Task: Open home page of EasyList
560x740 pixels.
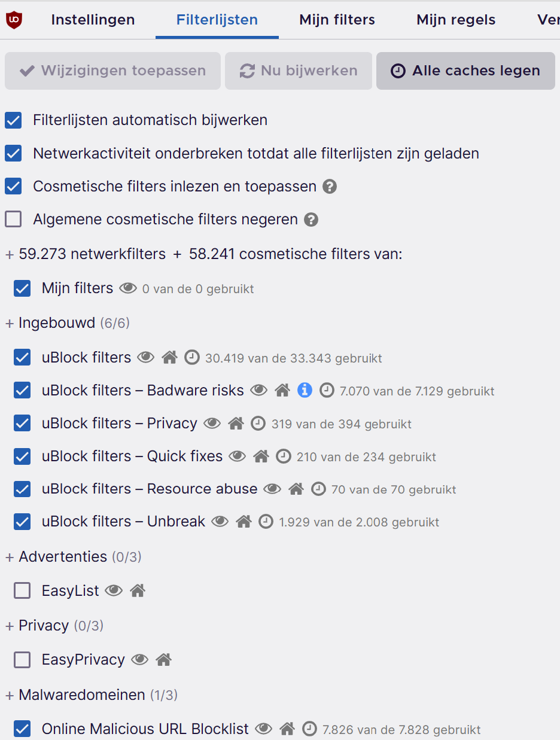Action: (x=138, y=591)
